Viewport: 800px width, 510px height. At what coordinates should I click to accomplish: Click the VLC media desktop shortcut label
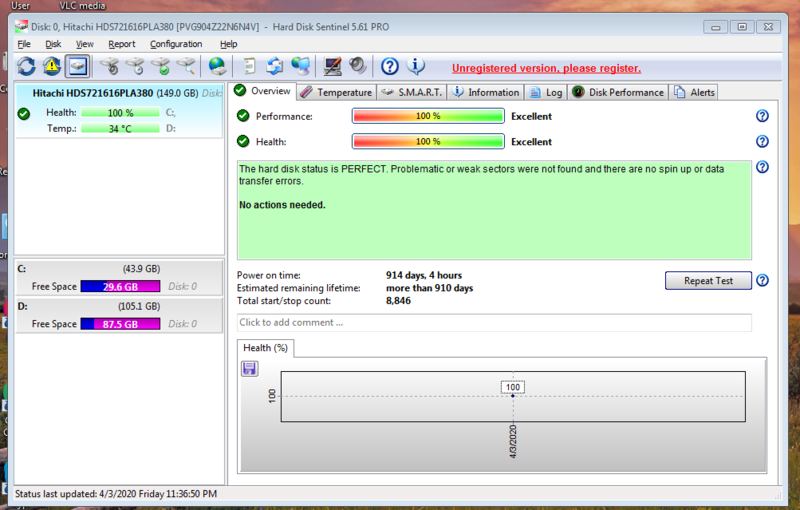click(x=82, y=6)
